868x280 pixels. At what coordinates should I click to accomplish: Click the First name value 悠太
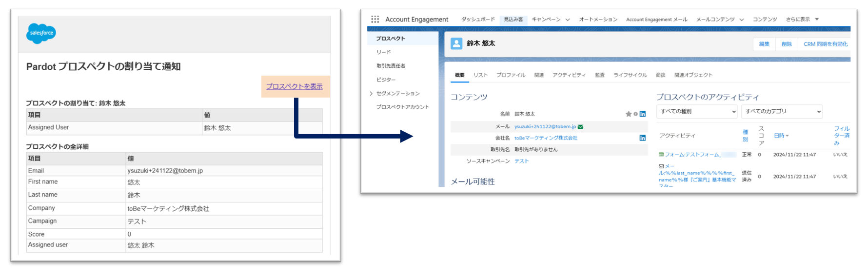134,182
